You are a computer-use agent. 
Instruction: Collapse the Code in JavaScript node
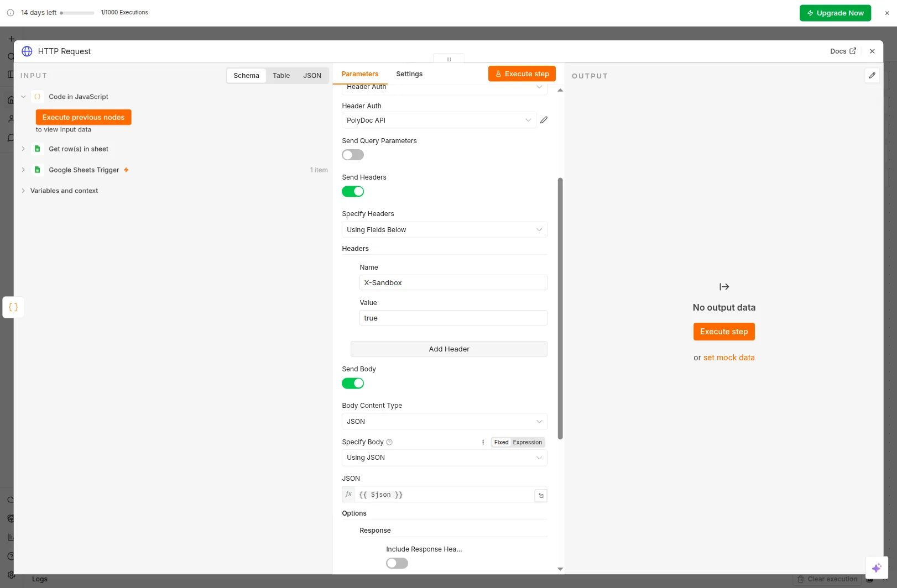click(x=23, y=97)
